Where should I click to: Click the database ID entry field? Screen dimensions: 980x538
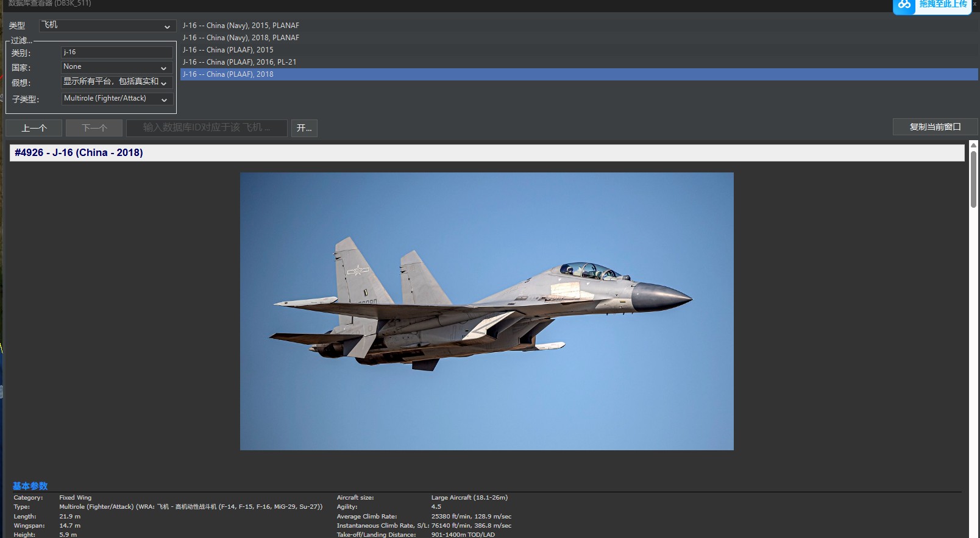[207, 128]
